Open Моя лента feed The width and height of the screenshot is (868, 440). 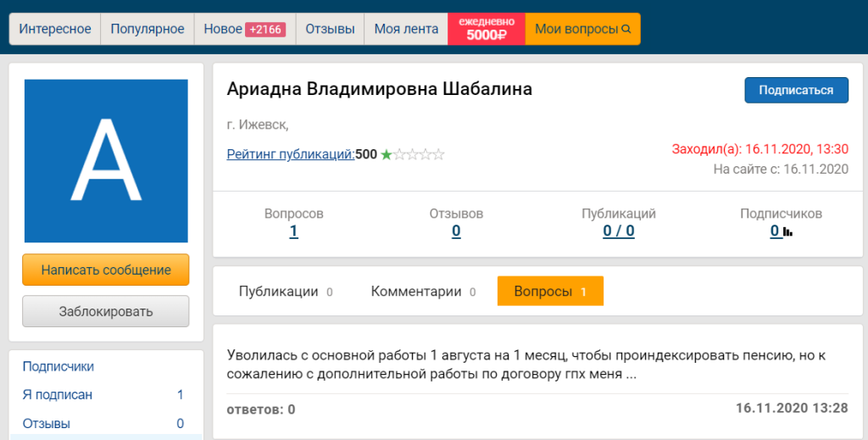click(406, 29)
